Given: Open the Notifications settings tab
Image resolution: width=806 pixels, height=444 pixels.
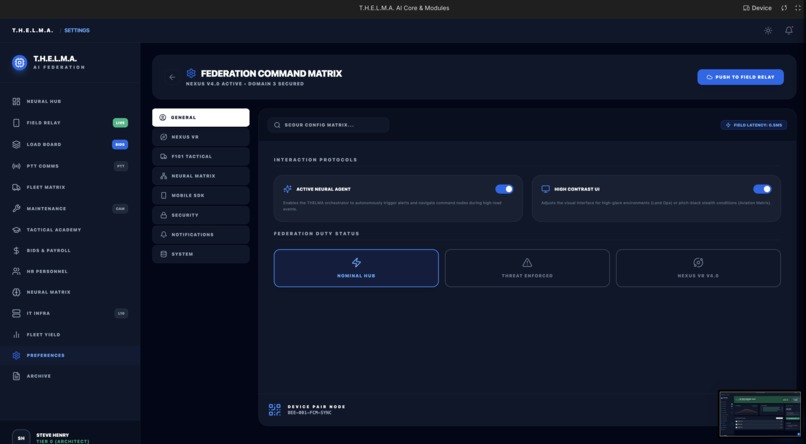Looking at the screenshot, I should coord(201,234).
